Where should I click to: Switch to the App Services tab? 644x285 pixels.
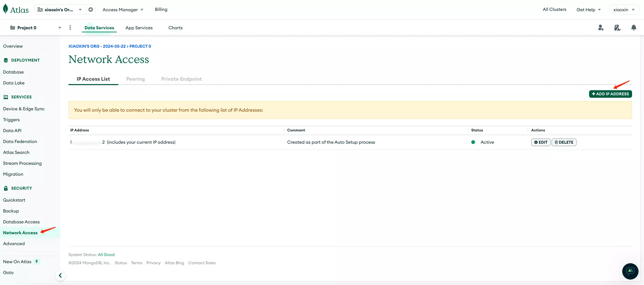tap(139, 28)
